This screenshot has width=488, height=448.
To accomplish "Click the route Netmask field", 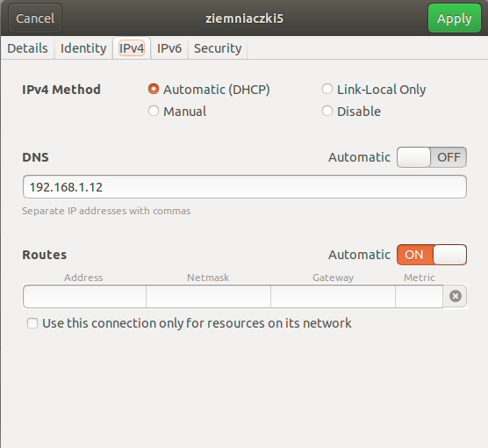I will pyautogui.click(x=208, y=296).
